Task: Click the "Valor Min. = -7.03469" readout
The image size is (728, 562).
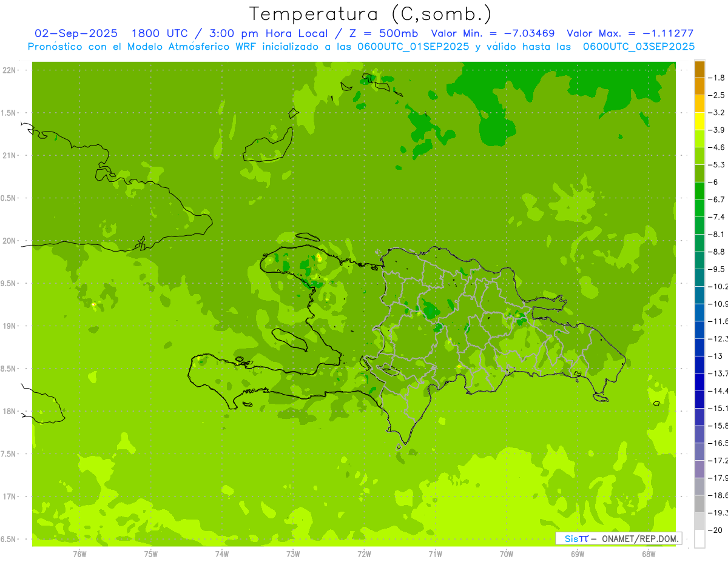Action: 494,34
